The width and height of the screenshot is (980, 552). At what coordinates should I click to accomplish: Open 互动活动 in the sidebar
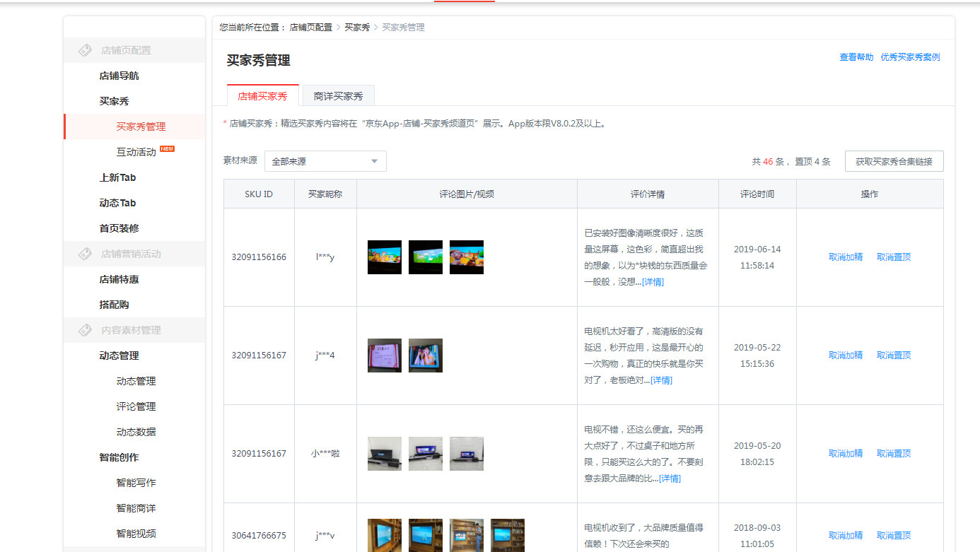(x=136, y=152)
